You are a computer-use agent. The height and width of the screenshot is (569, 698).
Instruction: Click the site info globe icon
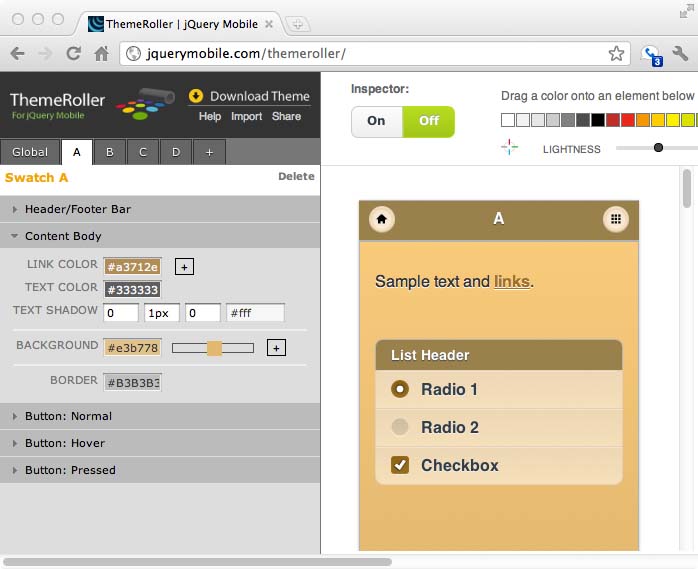(x=133, y=53)
